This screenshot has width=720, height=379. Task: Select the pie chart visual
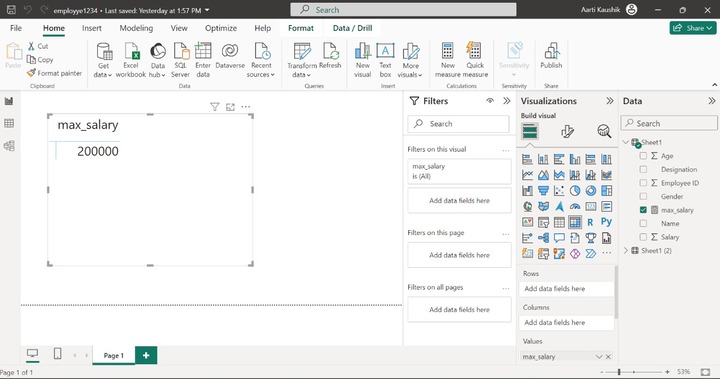click(x=575, y=191)
